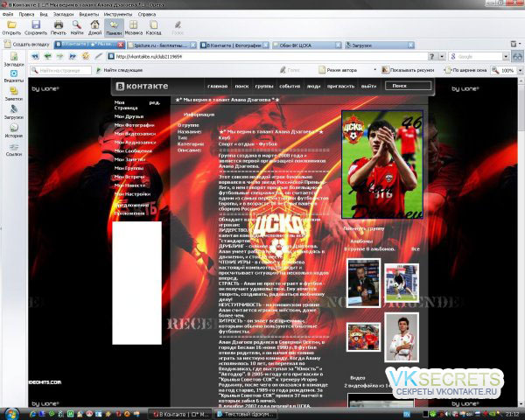Viewport: 525px width, 420px height.
Task: Click the page vertical scrollbar
Action: (521, 241)
